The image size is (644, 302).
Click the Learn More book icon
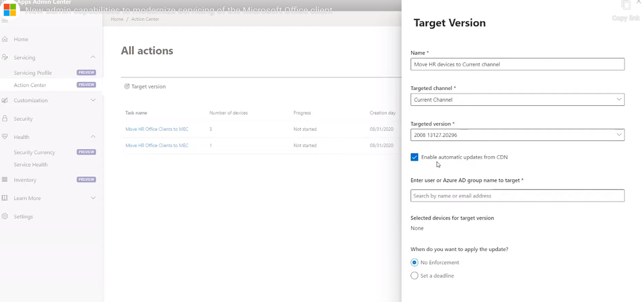pyautogui.click(x=5, y=198)
